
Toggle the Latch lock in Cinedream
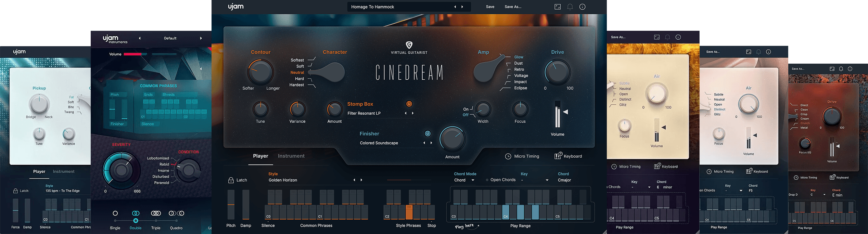point(231,180)
